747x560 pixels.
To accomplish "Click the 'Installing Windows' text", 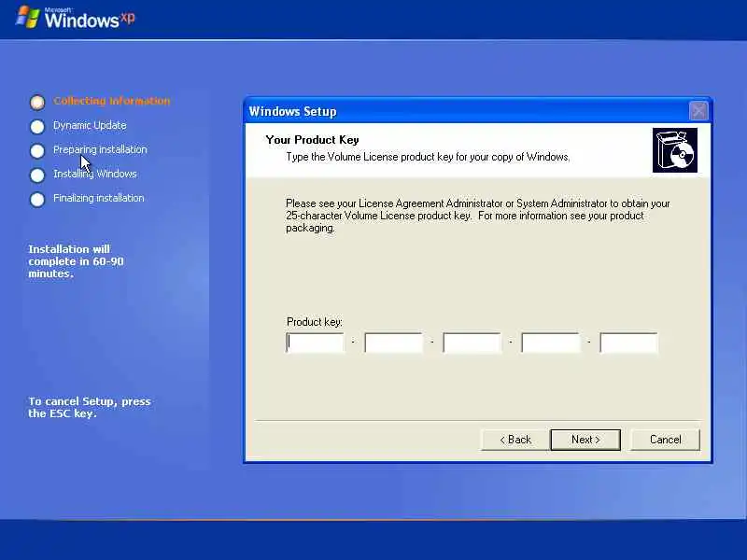I will pos(95,174).
